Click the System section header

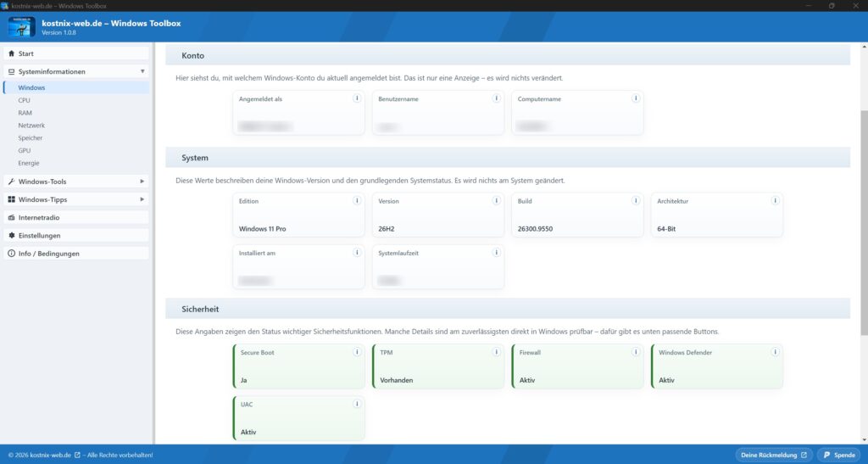click(x=508, y=158)
